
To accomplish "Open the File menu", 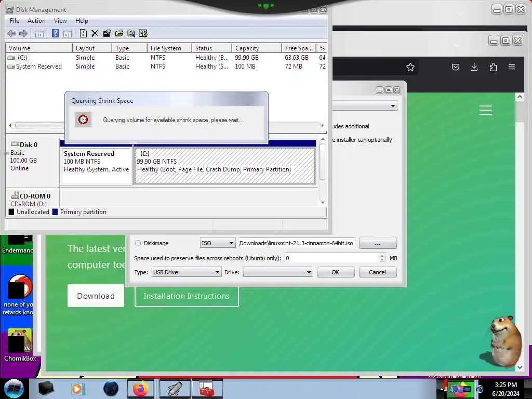I will click(x=15, y=21).
